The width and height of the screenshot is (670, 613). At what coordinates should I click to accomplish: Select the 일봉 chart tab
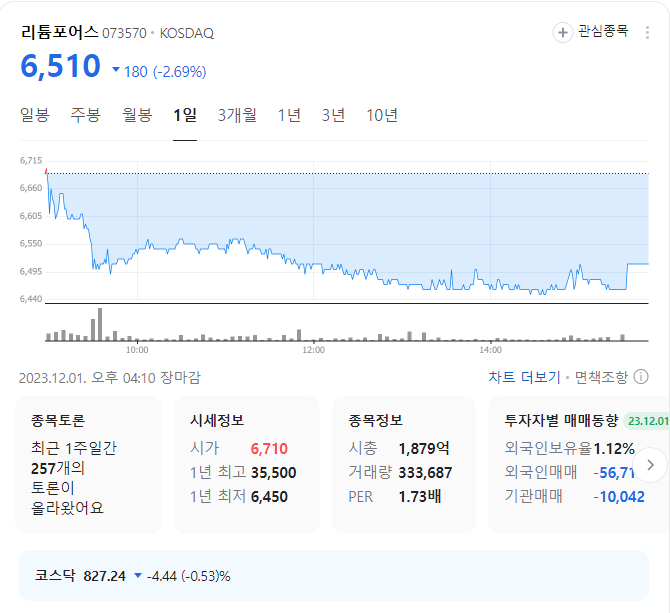click(x=35, y=115)
